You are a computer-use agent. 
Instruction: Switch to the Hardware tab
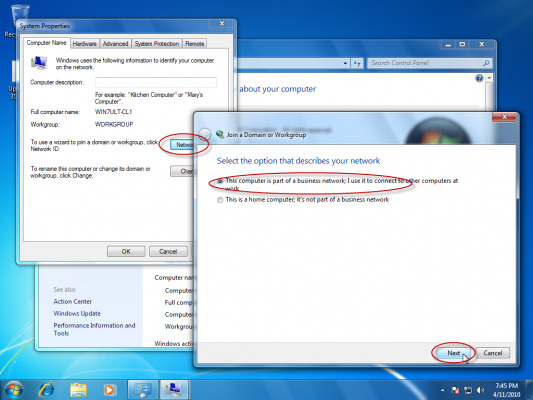84,44
